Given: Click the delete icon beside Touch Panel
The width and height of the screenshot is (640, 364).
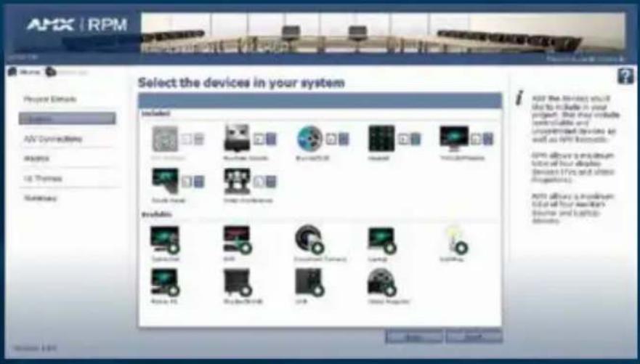Looking at the screenshot, I should [199, 182].
